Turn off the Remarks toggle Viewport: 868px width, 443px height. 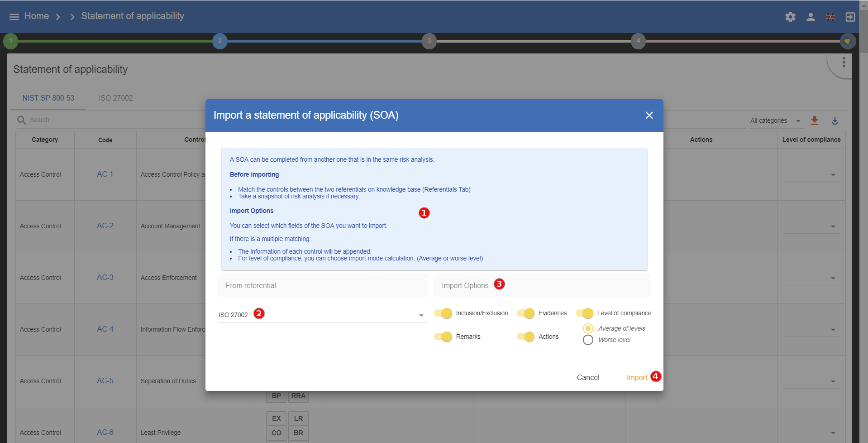(443, 337)
